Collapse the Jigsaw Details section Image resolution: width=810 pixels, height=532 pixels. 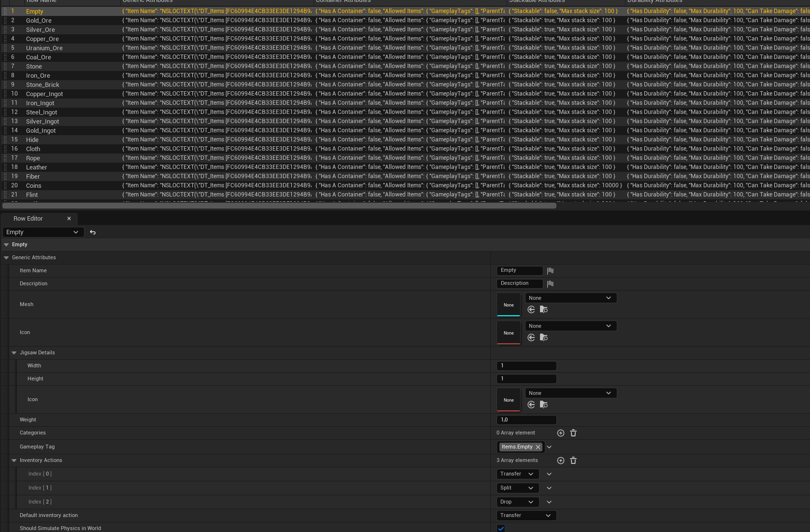coord(14,353)
